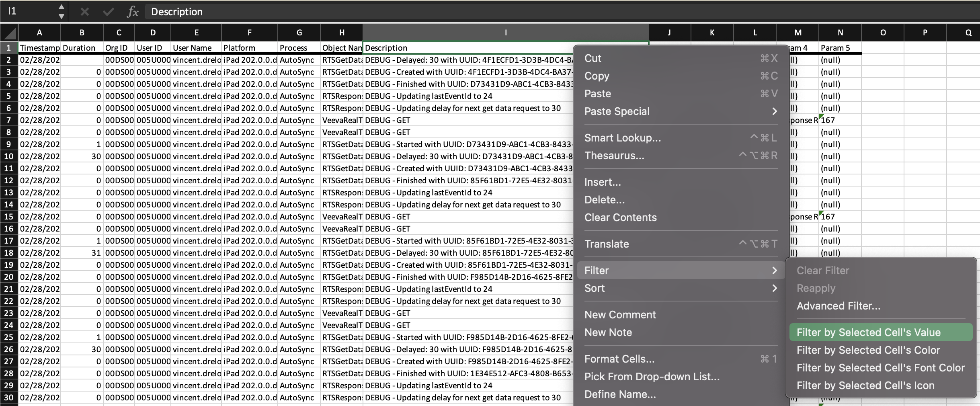Screen dimensions: 980x406
Task: Select column F header
Action: 249,33
